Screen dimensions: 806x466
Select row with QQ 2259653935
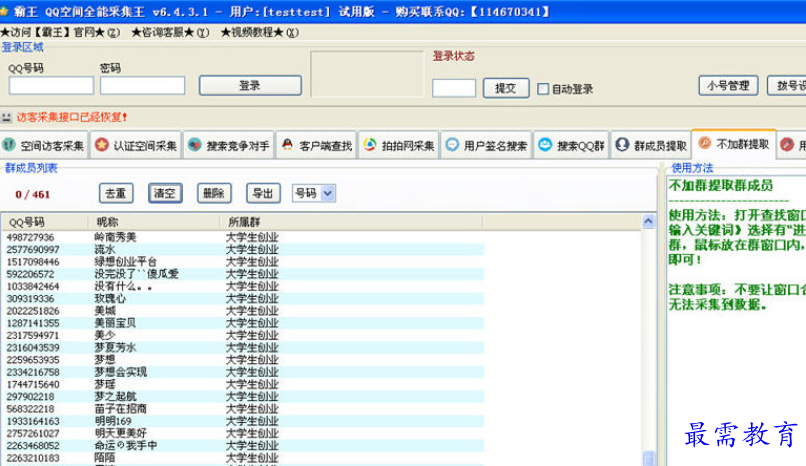[x=243, y=360]
